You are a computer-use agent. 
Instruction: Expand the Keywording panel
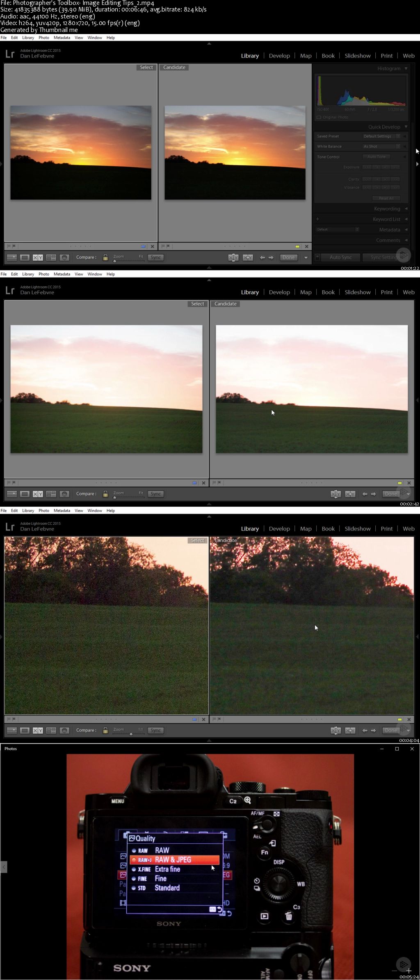(x=406, y=209)
